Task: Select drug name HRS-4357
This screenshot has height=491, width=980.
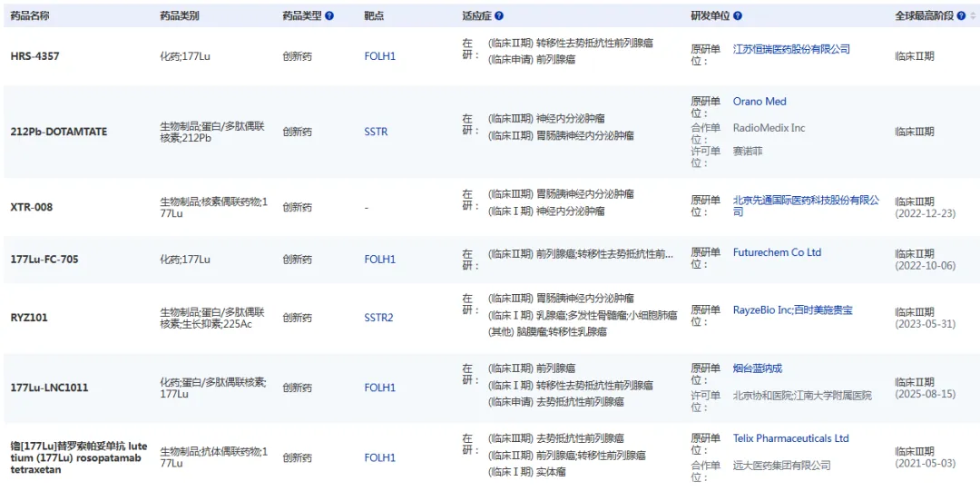Action: pos(35,56)
